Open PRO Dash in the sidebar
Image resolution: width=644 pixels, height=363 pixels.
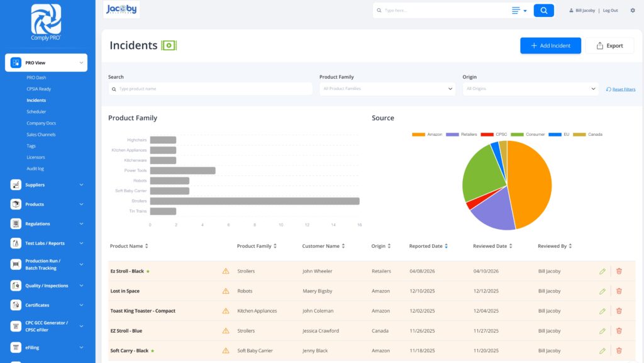tap(36, 77)
